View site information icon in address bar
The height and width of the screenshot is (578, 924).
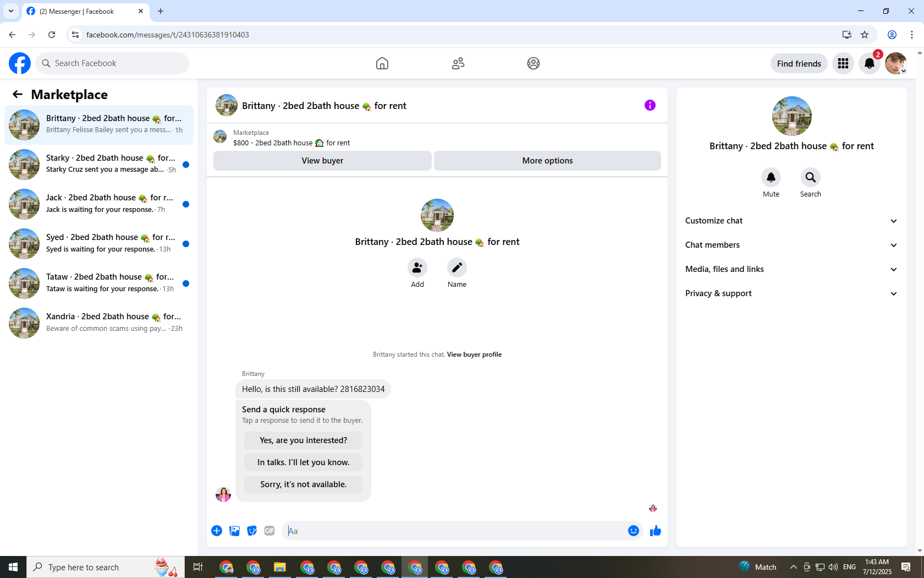(75, 35)
